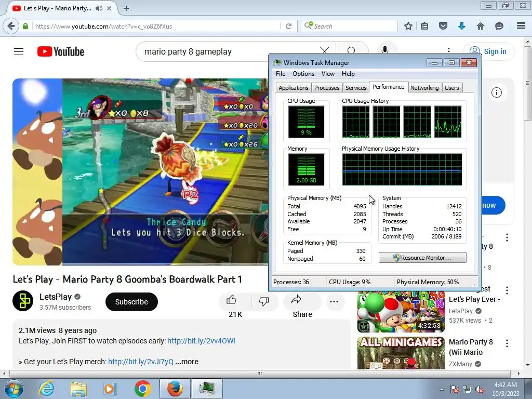Click the YouTube search magnifier button

tap(352, 51)
